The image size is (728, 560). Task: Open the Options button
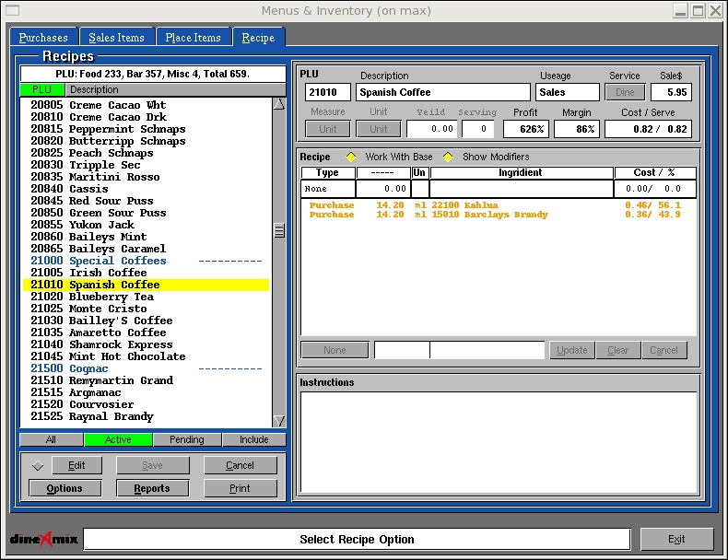click(x=65, y=488)
